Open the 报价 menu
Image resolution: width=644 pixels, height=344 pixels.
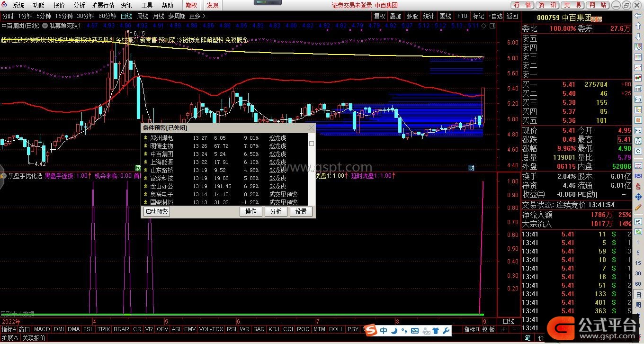[59, 5]
